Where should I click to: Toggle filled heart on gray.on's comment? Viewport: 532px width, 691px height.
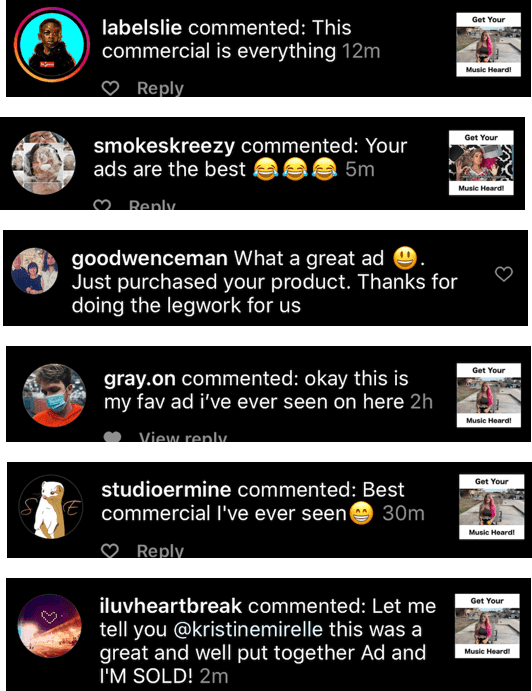point(112,436)
